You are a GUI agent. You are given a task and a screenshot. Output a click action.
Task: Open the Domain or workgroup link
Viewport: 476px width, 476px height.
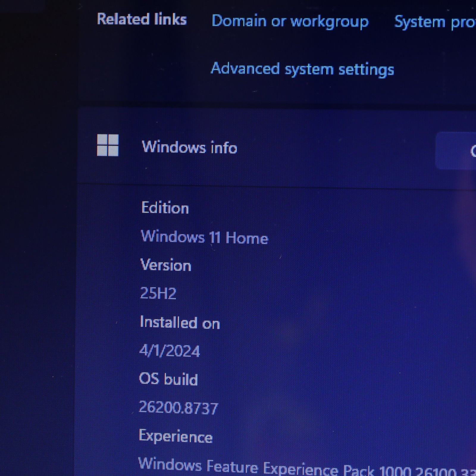point(290,22)
